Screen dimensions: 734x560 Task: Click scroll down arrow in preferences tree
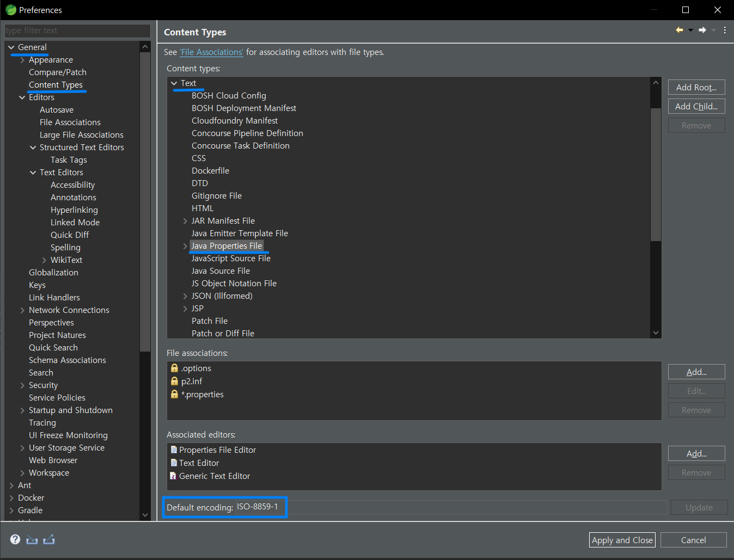click(x=145, y=515)
